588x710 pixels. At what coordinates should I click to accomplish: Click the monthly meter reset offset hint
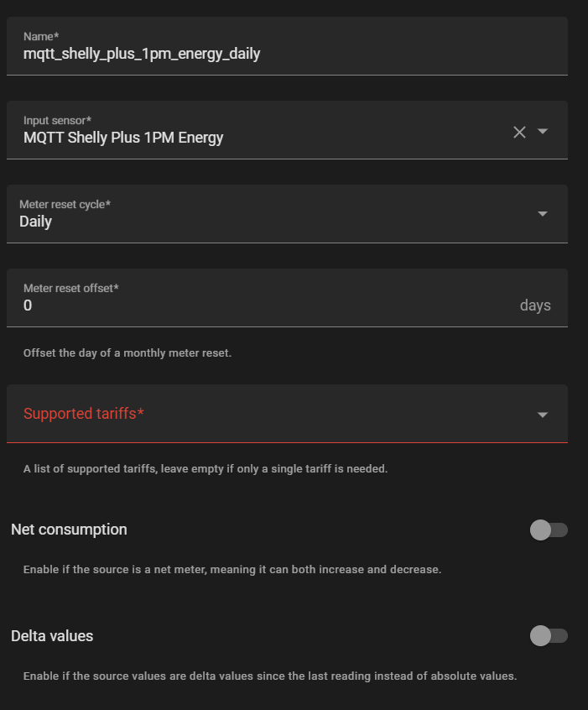pos(127,353)
